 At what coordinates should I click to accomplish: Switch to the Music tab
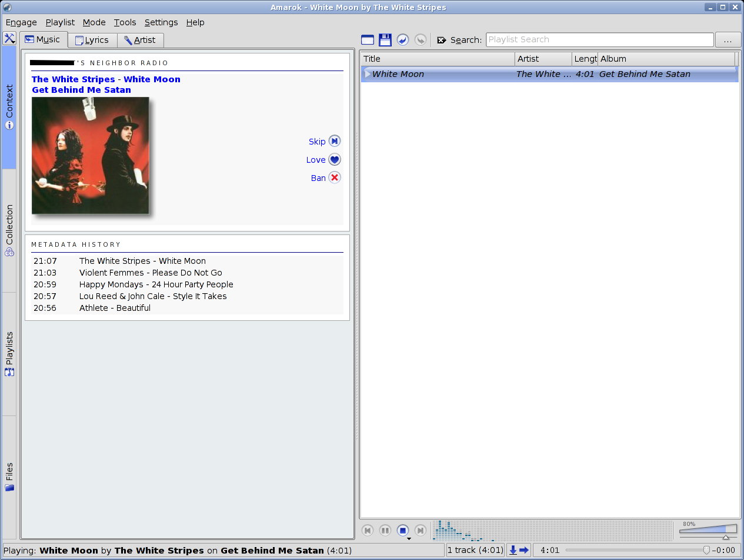43,39
